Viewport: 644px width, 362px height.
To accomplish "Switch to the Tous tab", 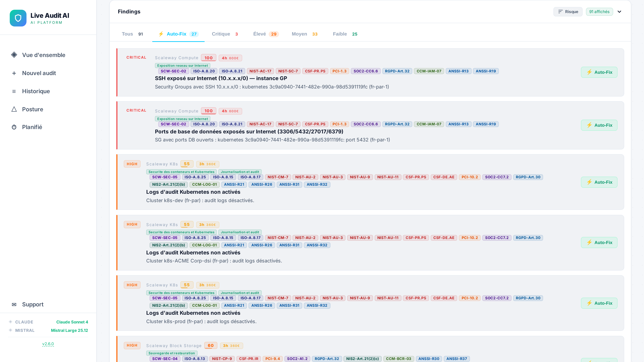I will coord(132,34).
